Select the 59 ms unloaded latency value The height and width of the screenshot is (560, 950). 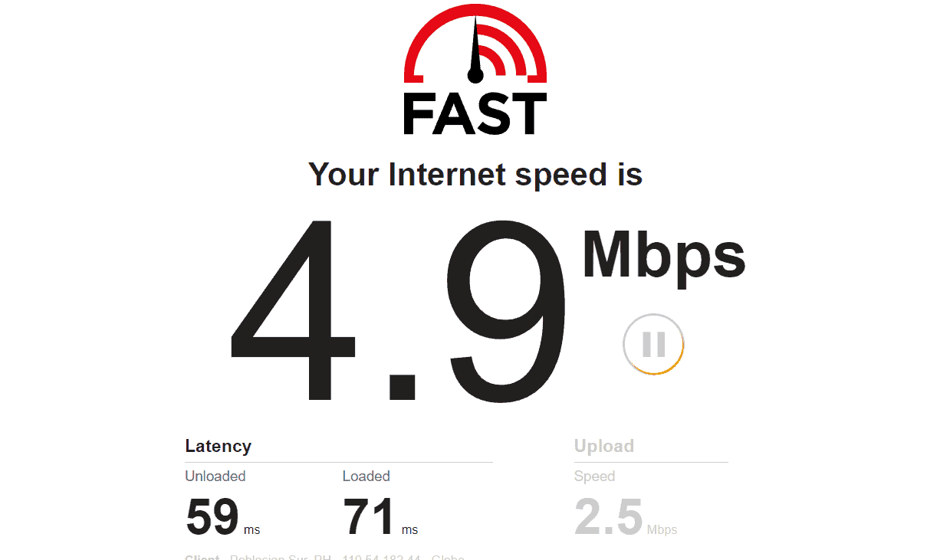[212, 517]
